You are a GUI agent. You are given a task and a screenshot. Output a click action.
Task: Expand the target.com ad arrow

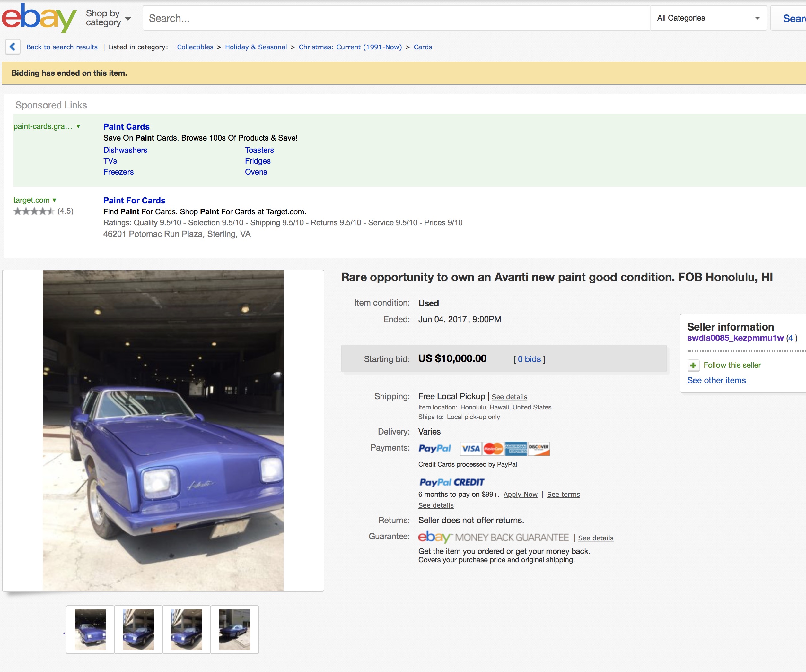pos(55,200)
